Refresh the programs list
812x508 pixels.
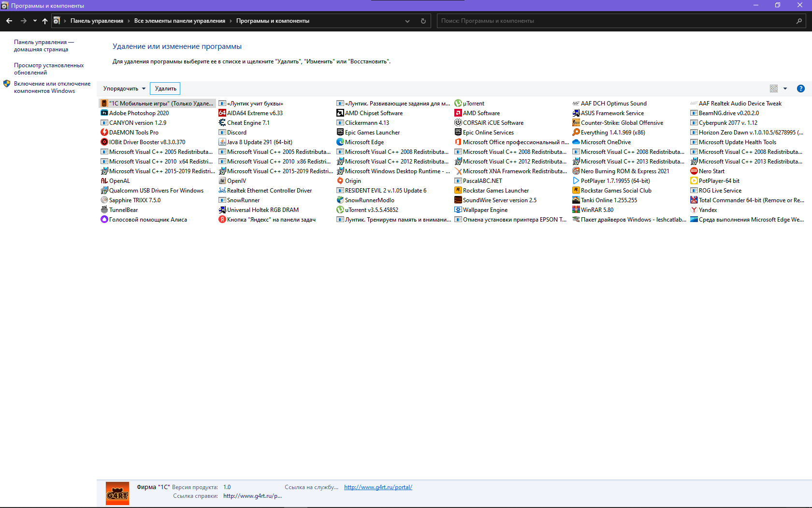coord(423,21)
